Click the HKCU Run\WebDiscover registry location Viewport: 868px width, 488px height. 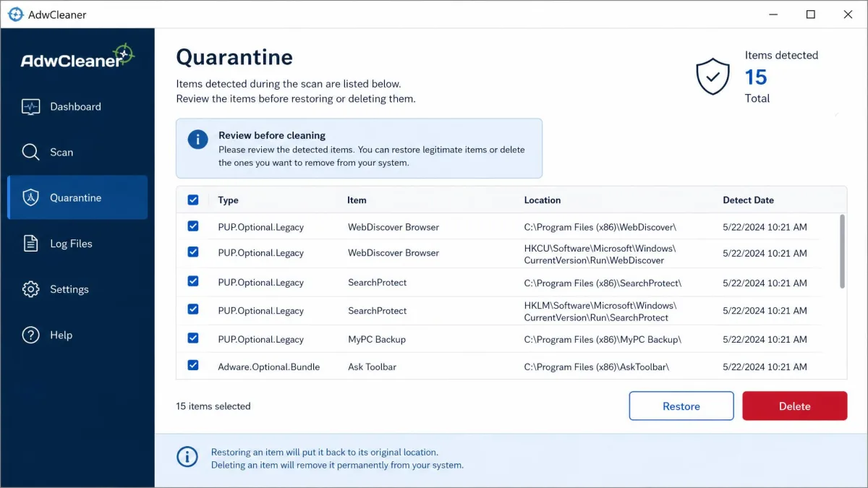[600, 254]
